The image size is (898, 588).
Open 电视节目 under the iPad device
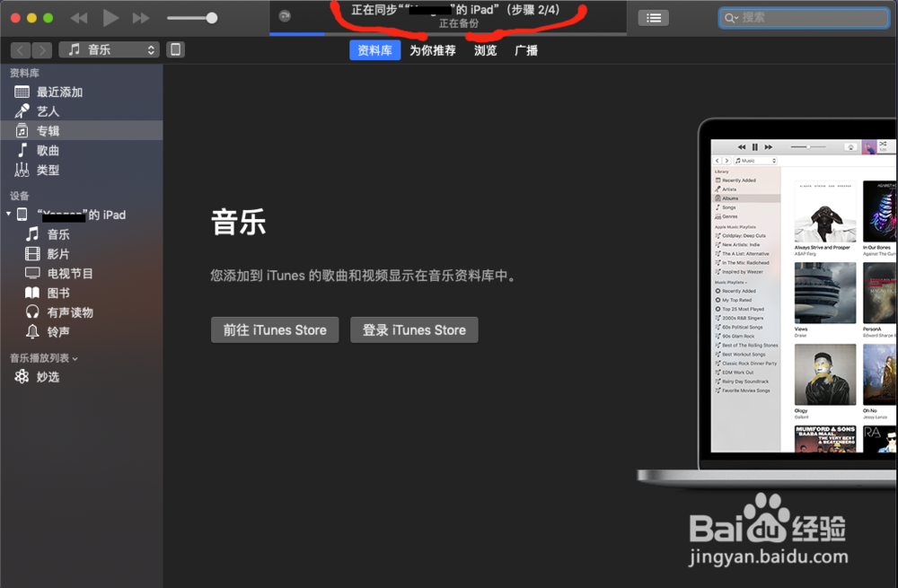click(x=82, y=273)
